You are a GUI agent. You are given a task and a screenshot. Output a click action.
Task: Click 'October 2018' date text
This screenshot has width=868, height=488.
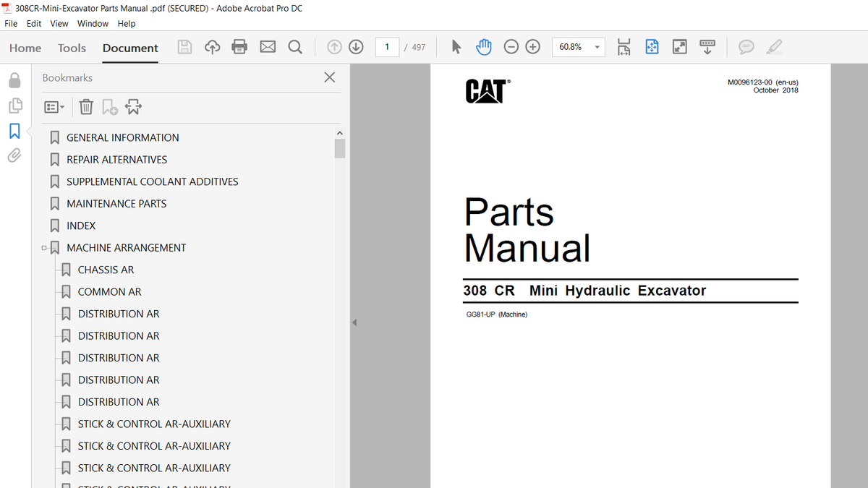coord(776,90)
